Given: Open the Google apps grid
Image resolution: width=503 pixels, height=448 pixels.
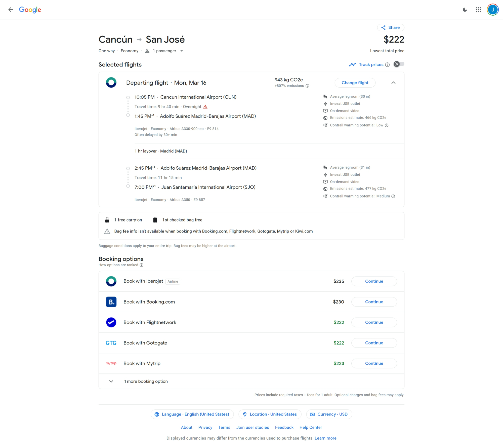Looking at the screenshot, I should click(478, 10).
